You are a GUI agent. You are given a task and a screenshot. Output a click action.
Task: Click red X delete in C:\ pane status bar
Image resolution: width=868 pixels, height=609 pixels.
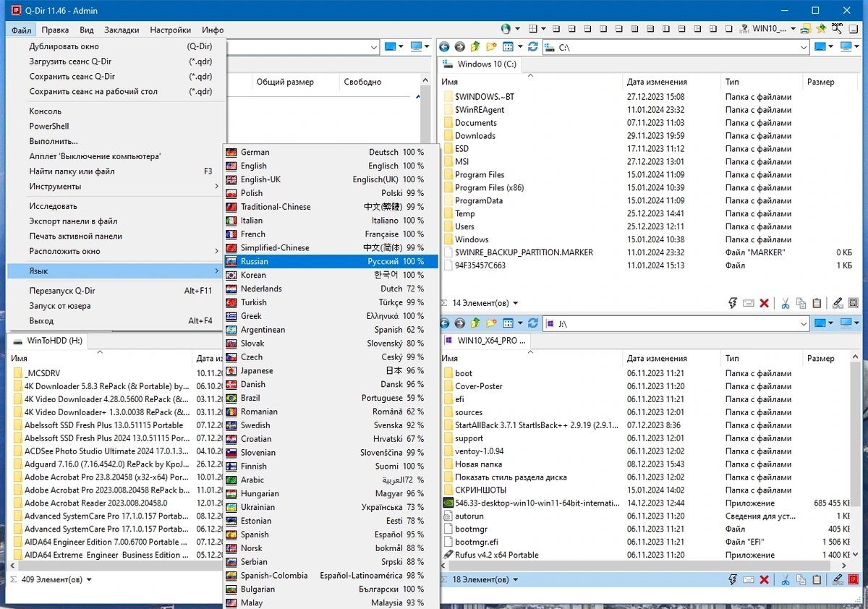[764, 303]
